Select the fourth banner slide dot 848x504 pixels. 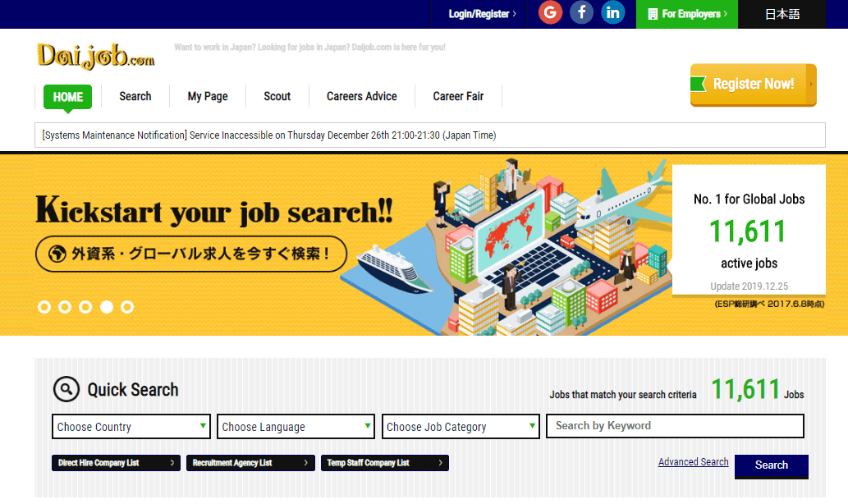[x=107, y=307]
